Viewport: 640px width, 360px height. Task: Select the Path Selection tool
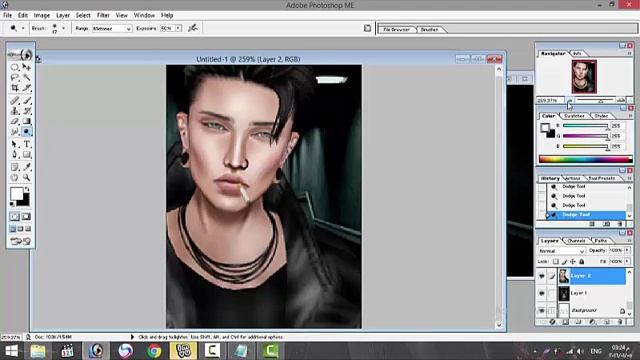coord(15,144)
